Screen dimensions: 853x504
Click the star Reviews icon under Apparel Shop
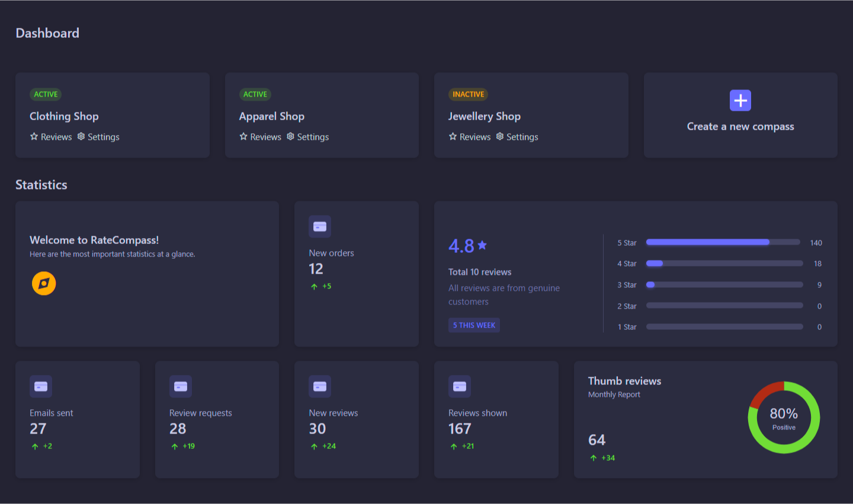(x=243, y=136)
